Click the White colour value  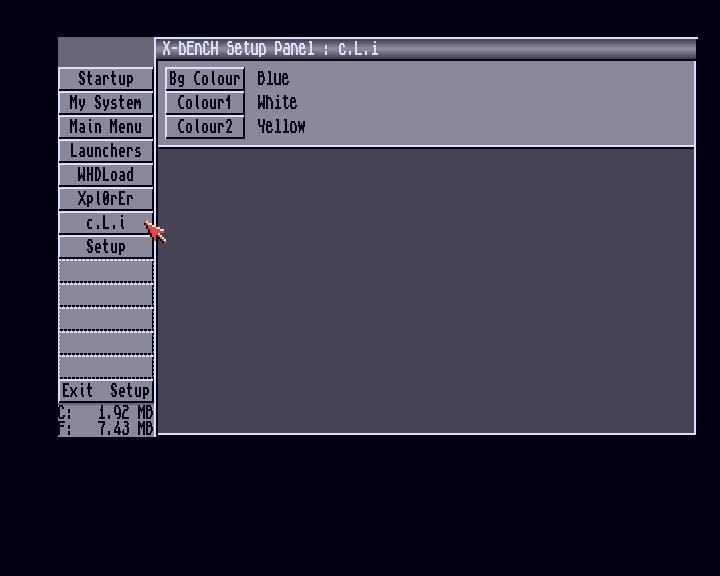tap(277, 102)
